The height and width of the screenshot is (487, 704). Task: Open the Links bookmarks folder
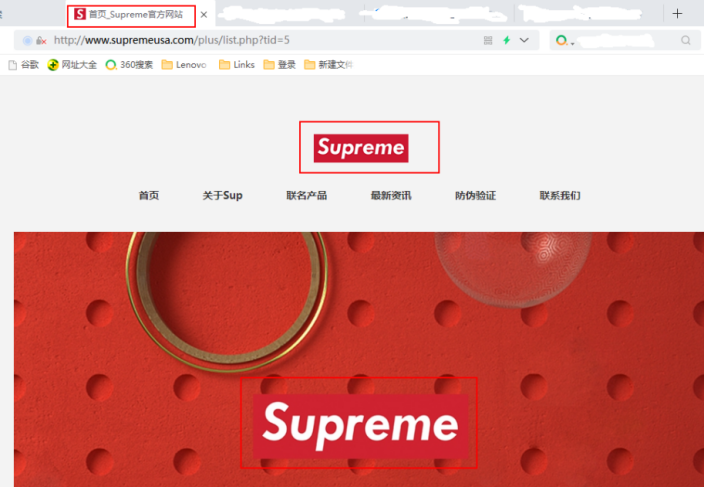(x=237, y=65)
